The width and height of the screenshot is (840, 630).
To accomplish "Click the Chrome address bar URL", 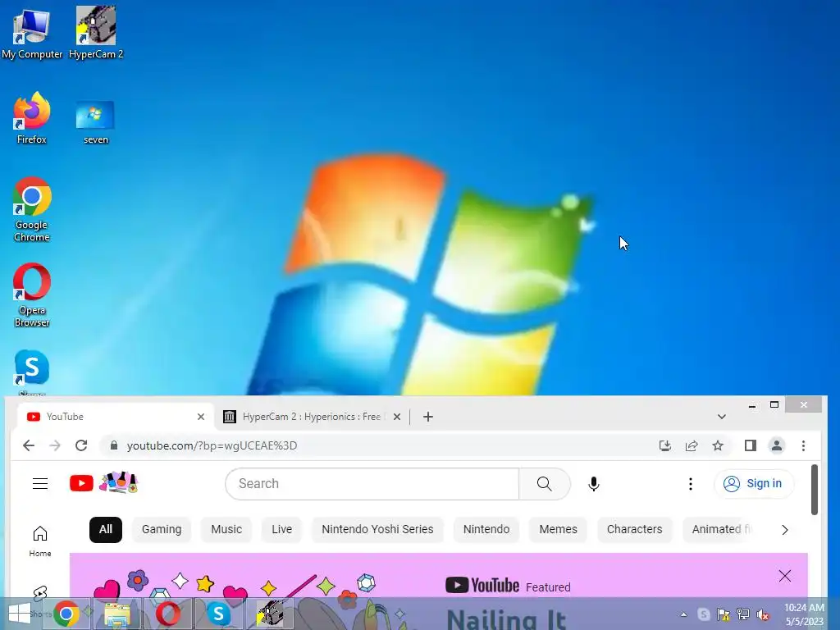I will (212, 445).
